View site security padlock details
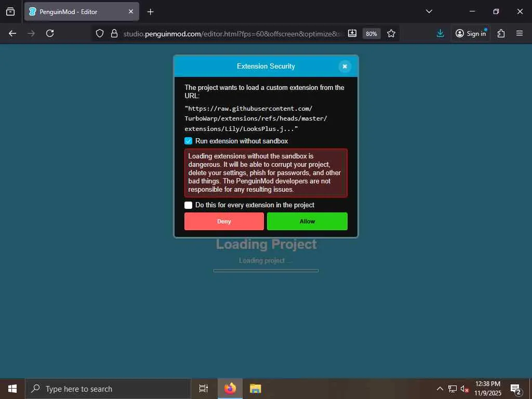Screen dimensions: 532x399 point(114,33)
